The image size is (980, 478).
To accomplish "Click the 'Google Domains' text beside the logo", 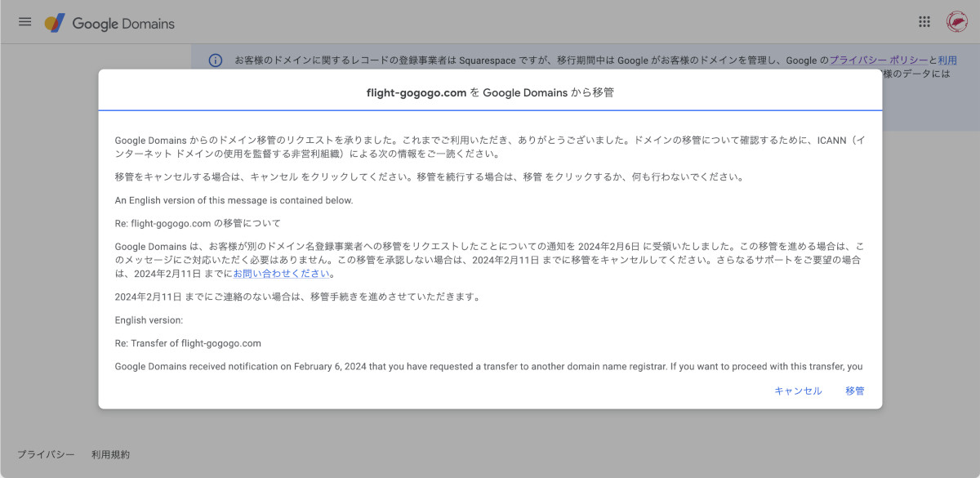I will click(123, 24).
